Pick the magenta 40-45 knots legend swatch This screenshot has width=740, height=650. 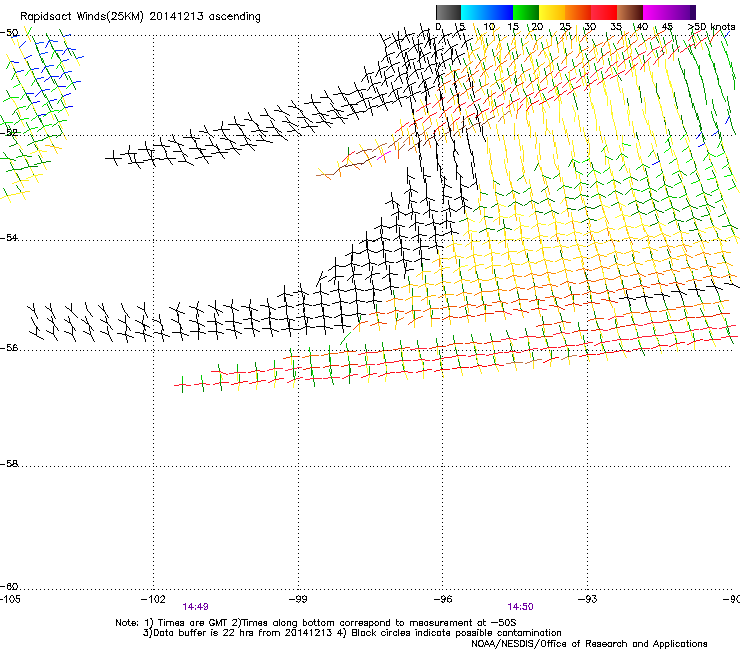point(654,12)
